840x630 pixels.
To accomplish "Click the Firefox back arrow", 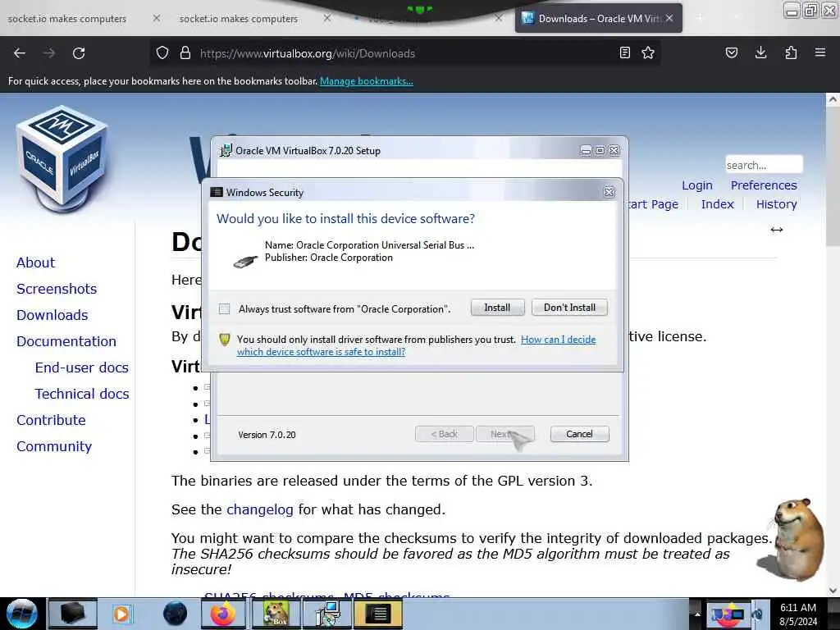I will click(20, 53).
